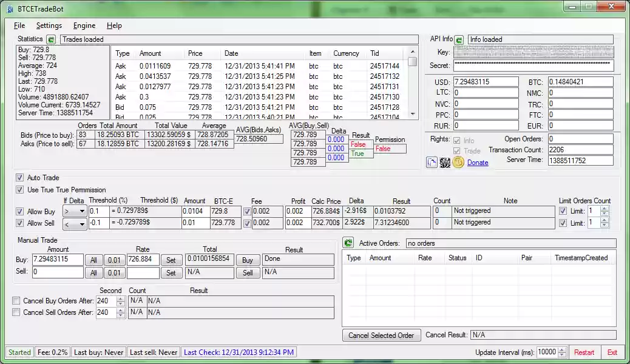This screenshot has height=364, width=630.
Task: Click the Buy button in Manual Trade
Action: point(248,260)
